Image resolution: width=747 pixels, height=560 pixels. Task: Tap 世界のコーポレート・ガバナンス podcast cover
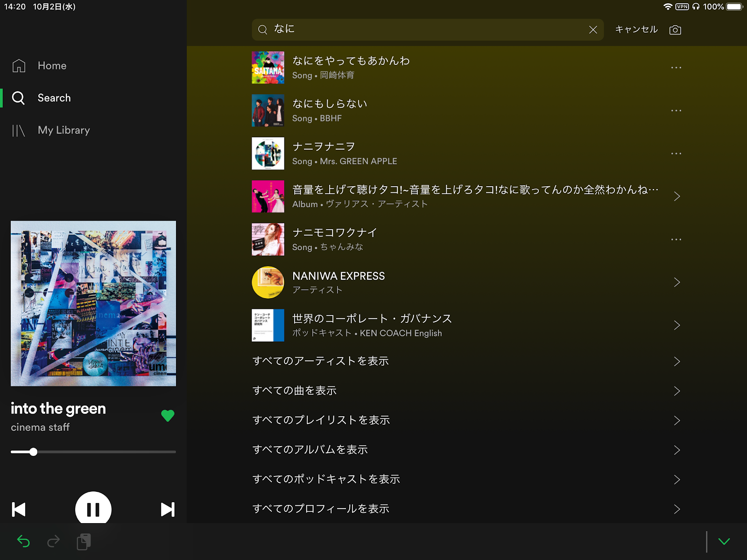268,325
